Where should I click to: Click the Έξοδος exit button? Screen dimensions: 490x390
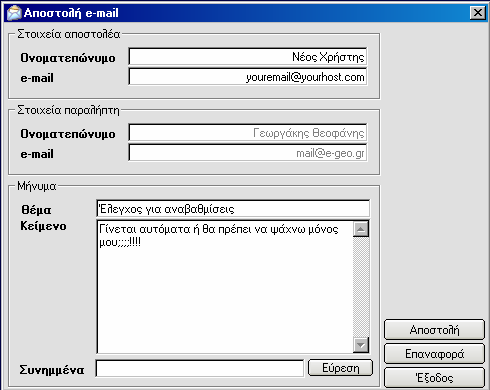coord(434,378)
